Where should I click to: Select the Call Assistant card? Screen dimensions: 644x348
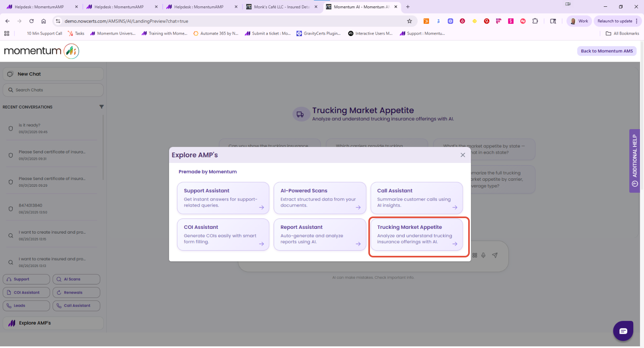416,198
